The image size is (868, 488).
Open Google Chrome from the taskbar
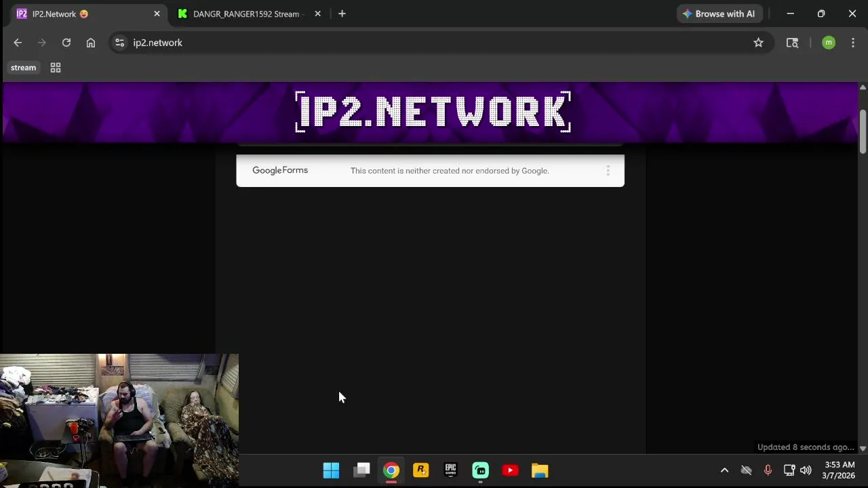pyautogui.click(x=391, y=470)
